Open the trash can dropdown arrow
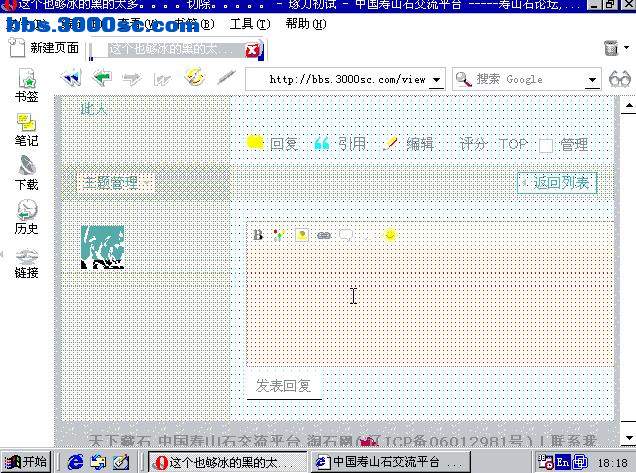Screen dimensions: 636x473 coord(627,48)
